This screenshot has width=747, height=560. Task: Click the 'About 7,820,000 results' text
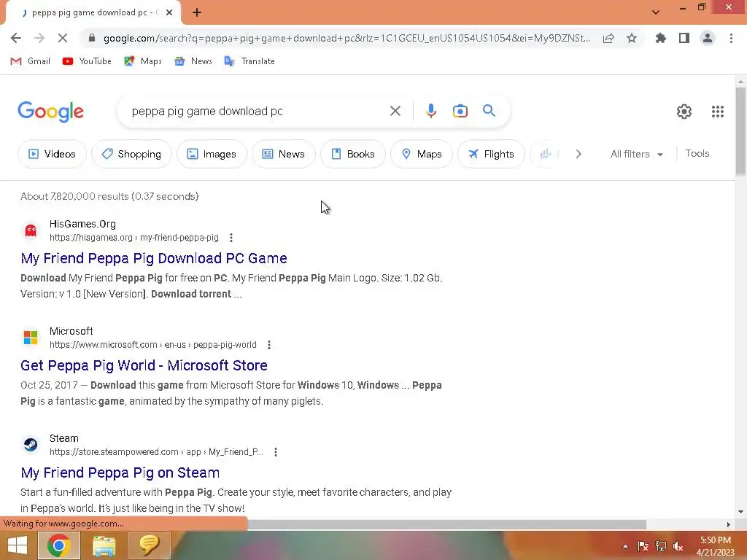[109, 196]
